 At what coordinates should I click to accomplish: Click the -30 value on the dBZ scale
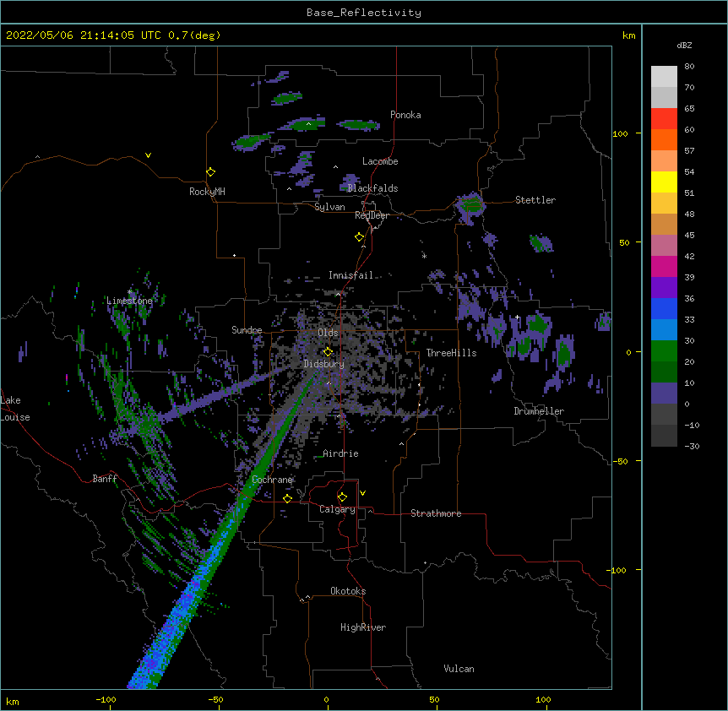pyautogui.click(x=692, y=447)
